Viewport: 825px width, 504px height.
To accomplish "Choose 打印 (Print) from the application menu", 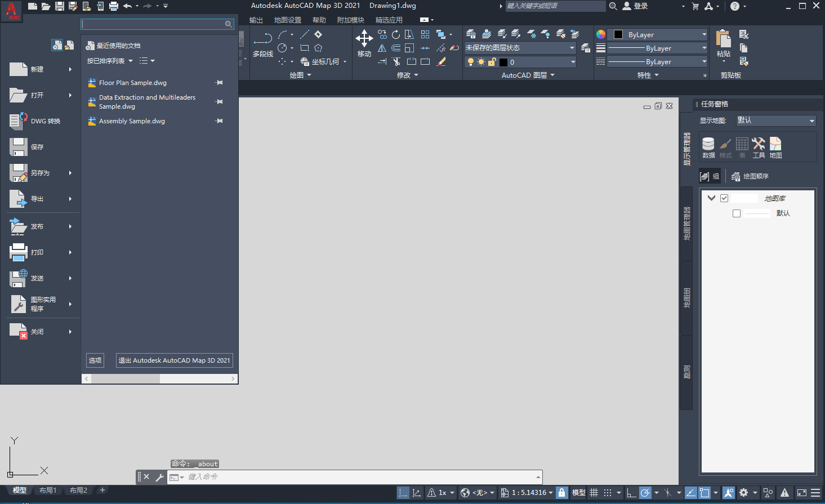I will point(42,252).
